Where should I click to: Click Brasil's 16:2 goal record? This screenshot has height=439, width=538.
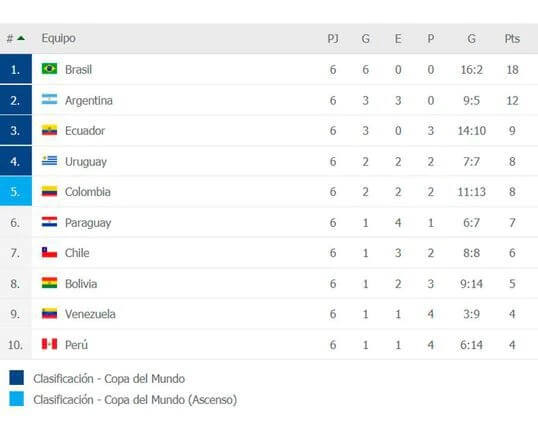(471, 70)
